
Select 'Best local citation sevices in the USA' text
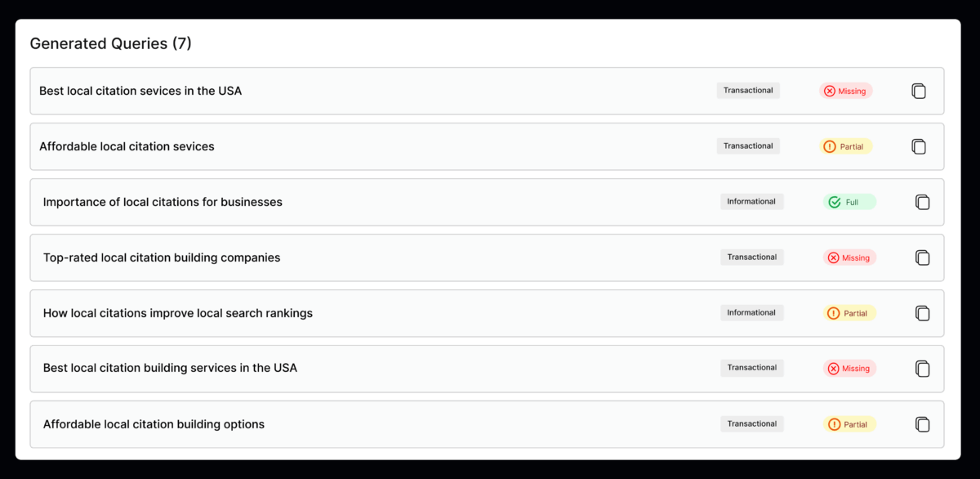pos(140,91)
